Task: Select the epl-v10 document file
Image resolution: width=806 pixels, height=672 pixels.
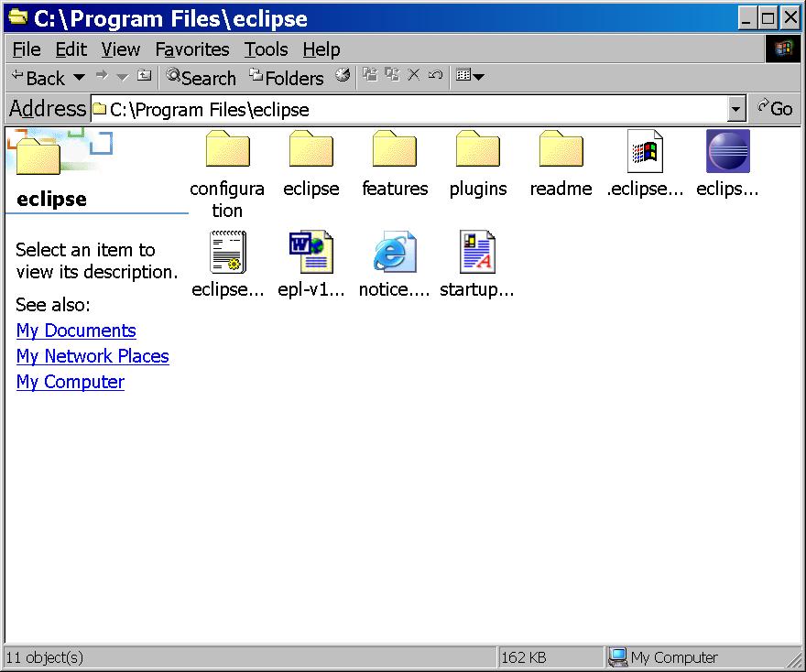Action: [311, 253]
